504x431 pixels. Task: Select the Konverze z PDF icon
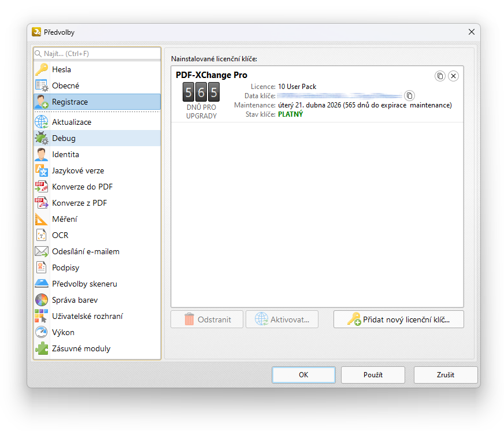[x=42, y=203]
